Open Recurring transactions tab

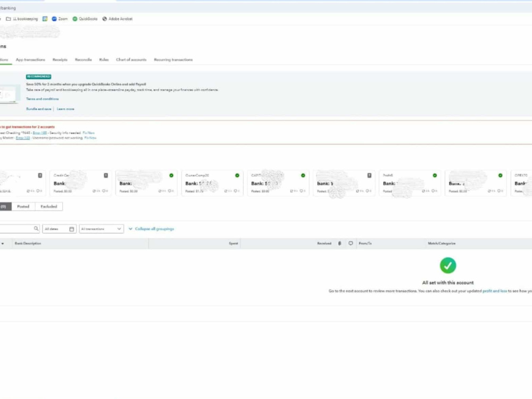coord(173,60)
